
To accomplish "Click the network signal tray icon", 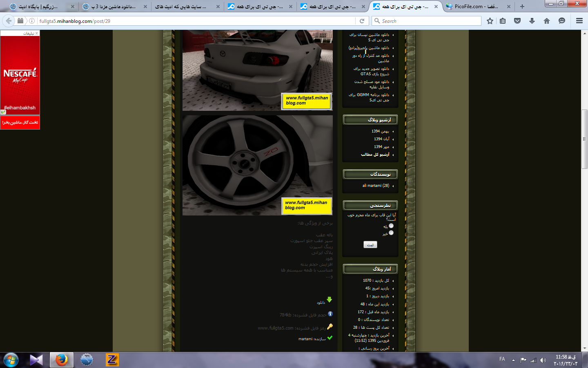I will point(533,360).
